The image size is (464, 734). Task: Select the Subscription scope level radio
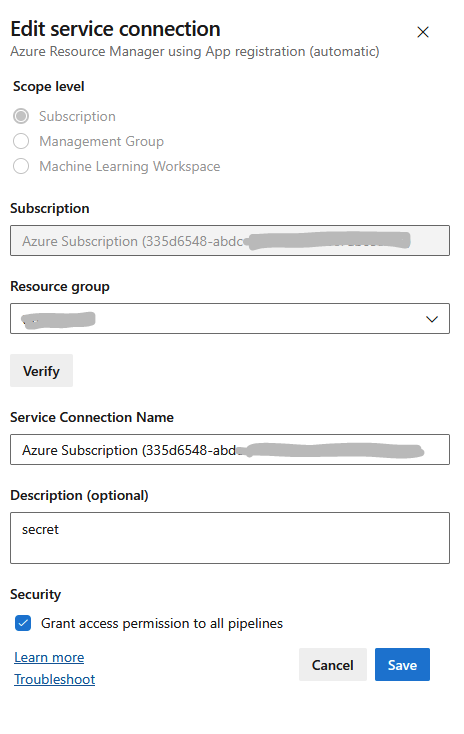point(21,116)
